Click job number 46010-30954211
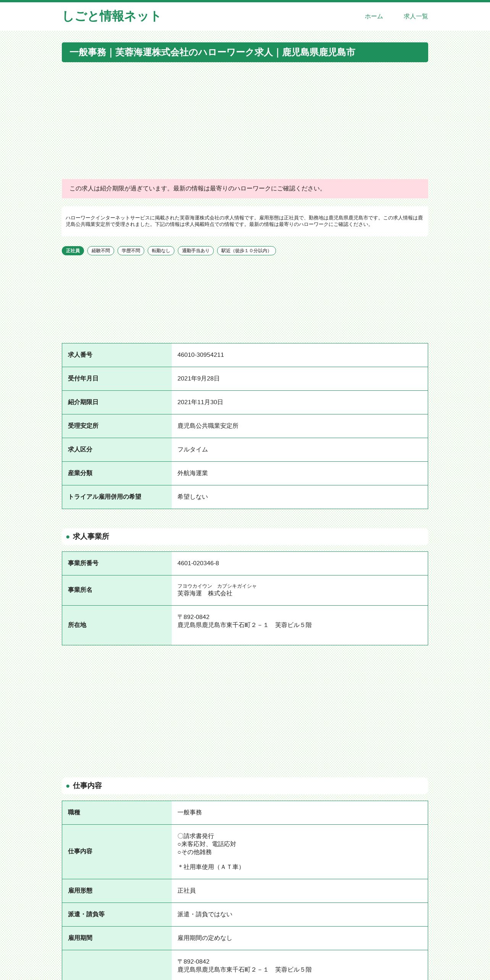This screenshot has width=490, height=980. point(201,355)
